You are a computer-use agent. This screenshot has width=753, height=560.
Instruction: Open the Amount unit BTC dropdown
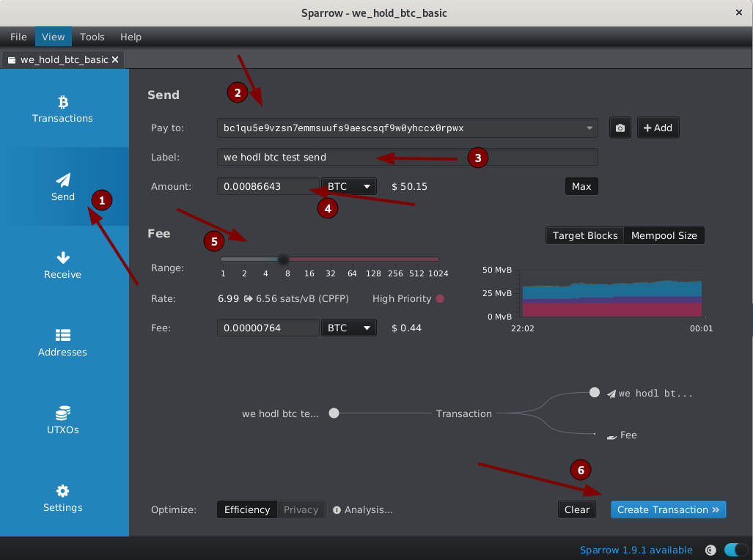(349, 186)
